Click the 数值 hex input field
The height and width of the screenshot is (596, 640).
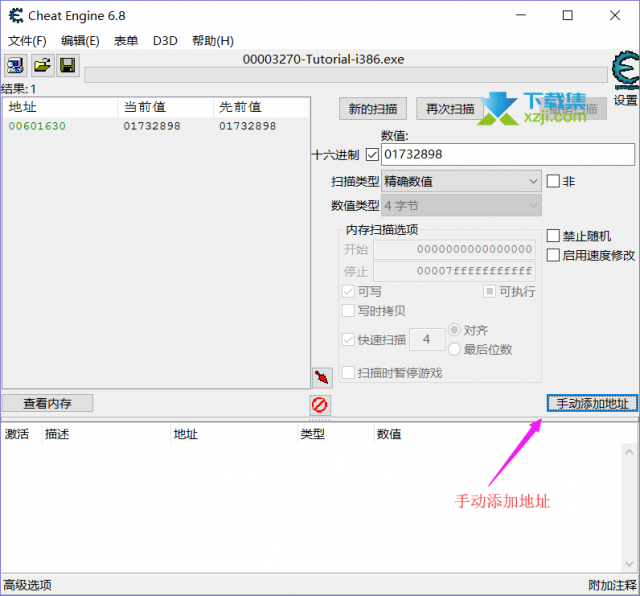point(508,154)
